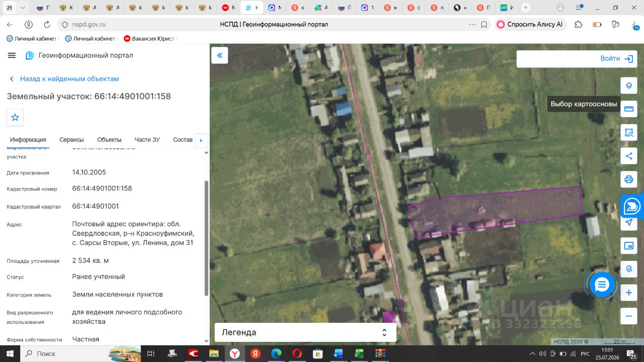Open the browser tab list counter 21
644x362 pixels.
[10, 8]
